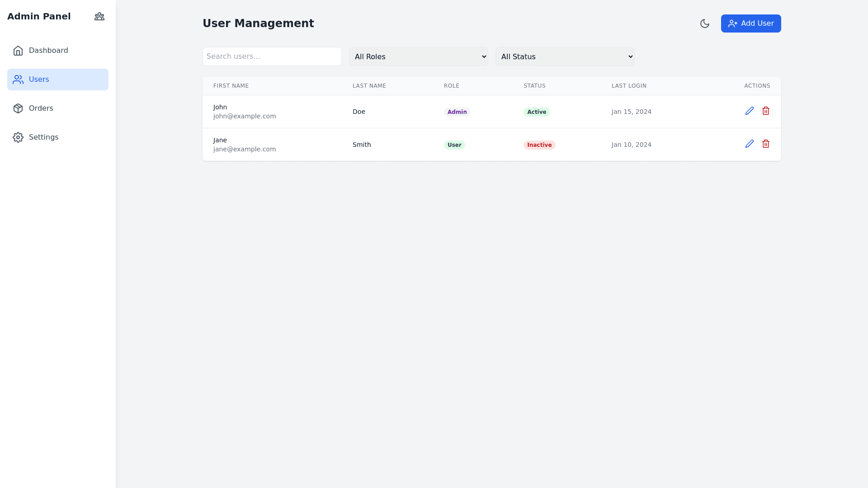
Task: Click the Settings gear icon
Action: click(18, 137)
